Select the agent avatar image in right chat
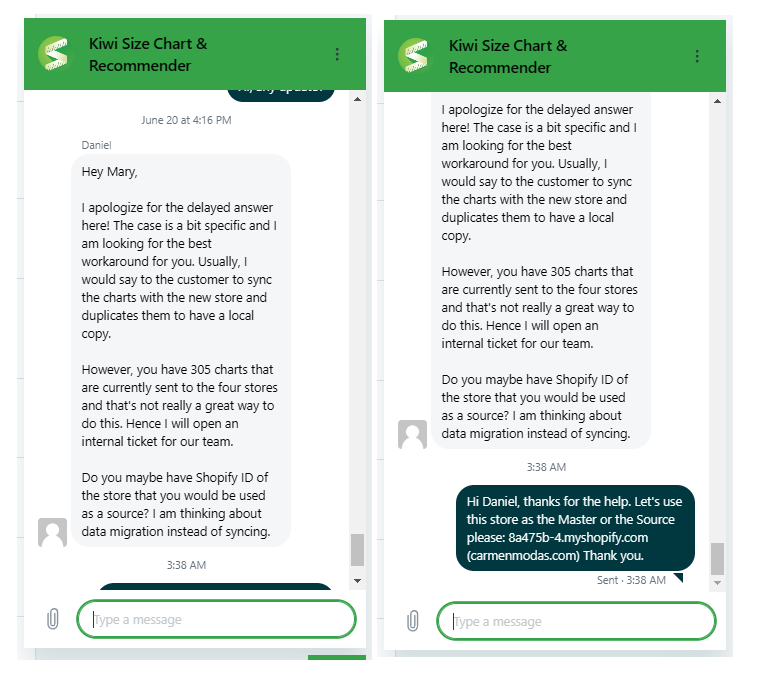 [x=412, y=434]
